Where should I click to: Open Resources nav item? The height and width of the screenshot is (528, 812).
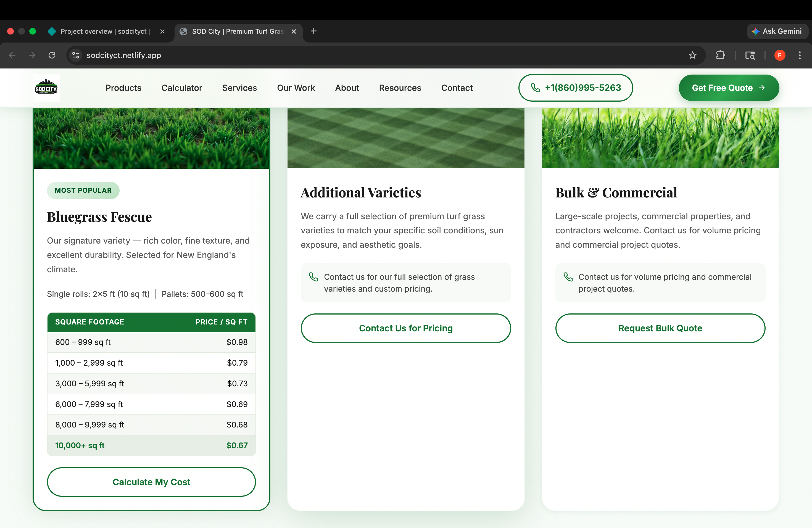click(400, 88)
